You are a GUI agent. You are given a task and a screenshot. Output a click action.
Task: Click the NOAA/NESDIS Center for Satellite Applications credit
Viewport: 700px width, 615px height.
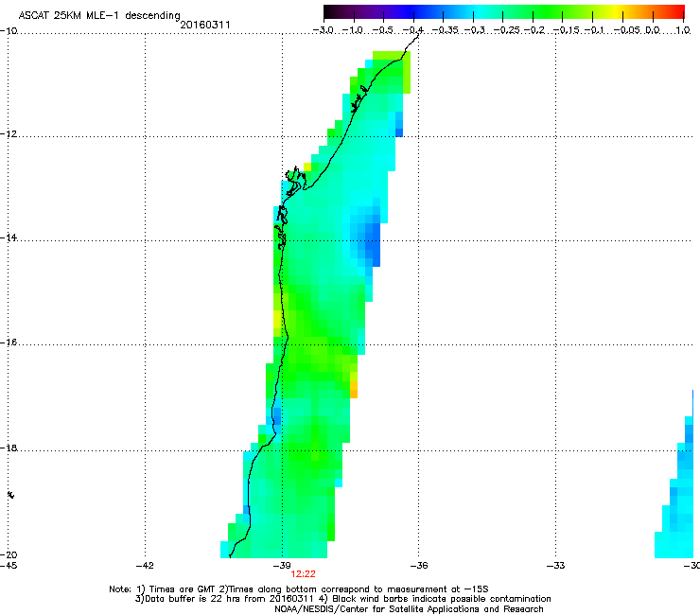pyautogui.click(x=409, y=609)
